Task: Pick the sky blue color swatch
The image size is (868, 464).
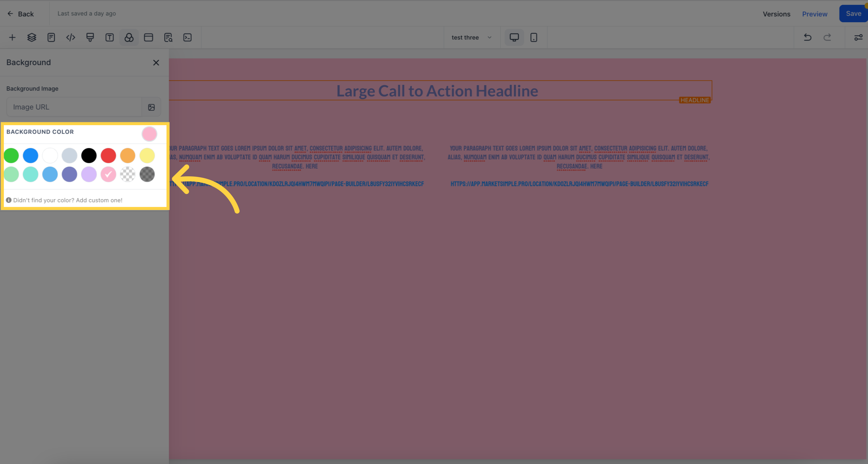Action: pyautogui.click(x=50, y=174)
